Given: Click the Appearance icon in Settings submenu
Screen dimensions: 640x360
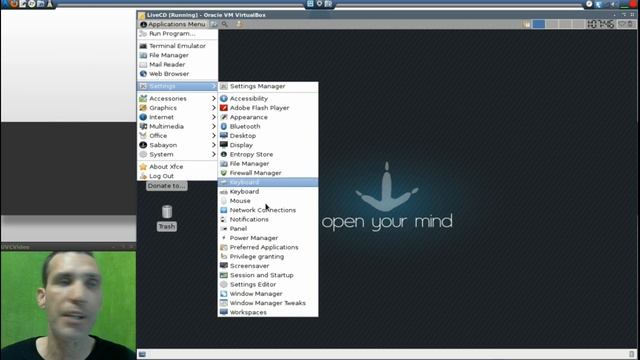Looking at the screenshot, I should pos(224,117).
